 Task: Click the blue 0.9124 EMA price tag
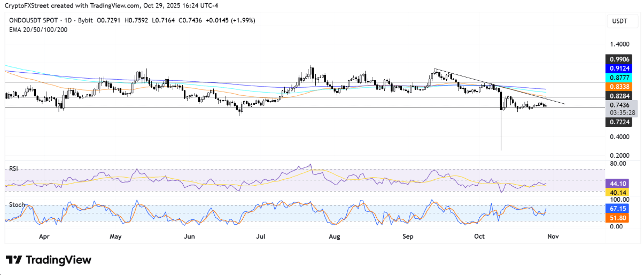pyautogui.click(x=618, y=68)
